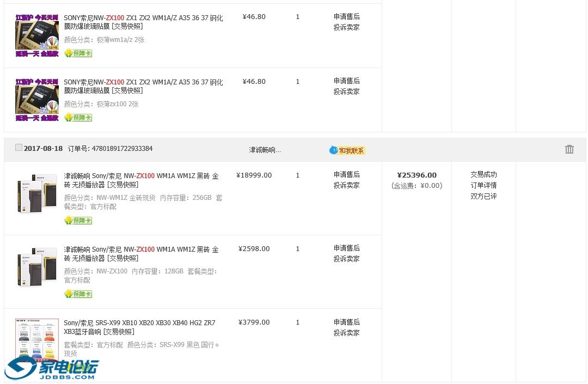Click the 家电论坛 JDBBS logo
Screen dimensions: 588x384
[x=52, y=369]
